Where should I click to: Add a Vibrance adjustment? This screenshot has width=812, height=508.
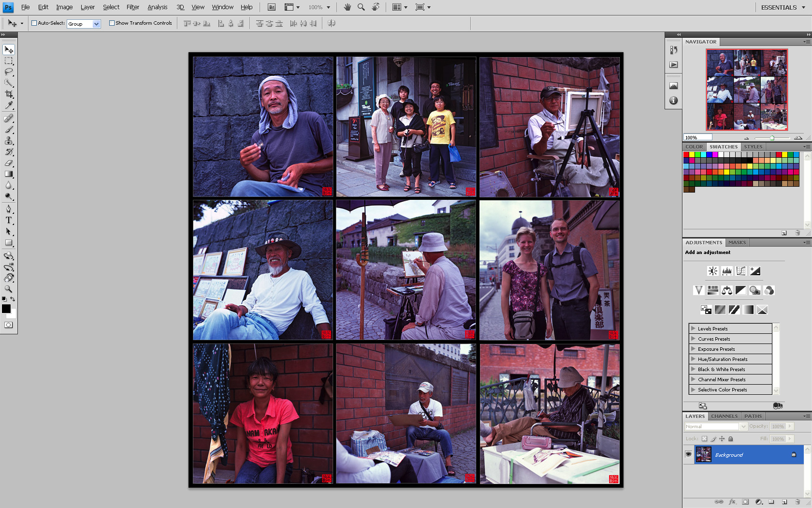click(x=698, y=290)
